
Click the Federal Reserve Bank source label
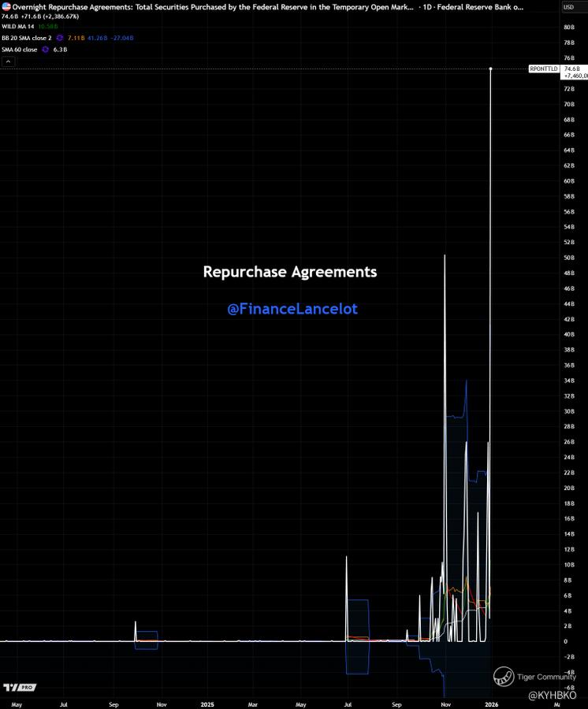click(480, 7)
